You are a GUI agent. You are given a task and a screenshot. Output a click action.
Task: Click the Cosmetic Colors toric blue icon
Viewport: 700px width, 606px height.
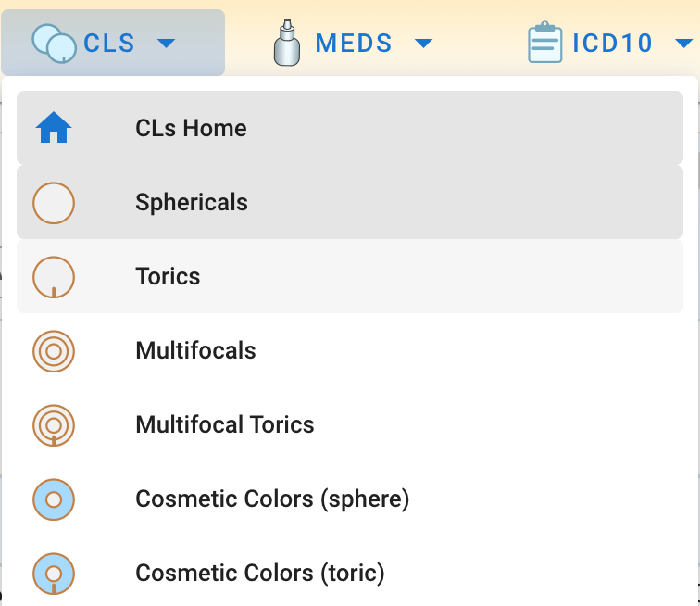point(54,573)
